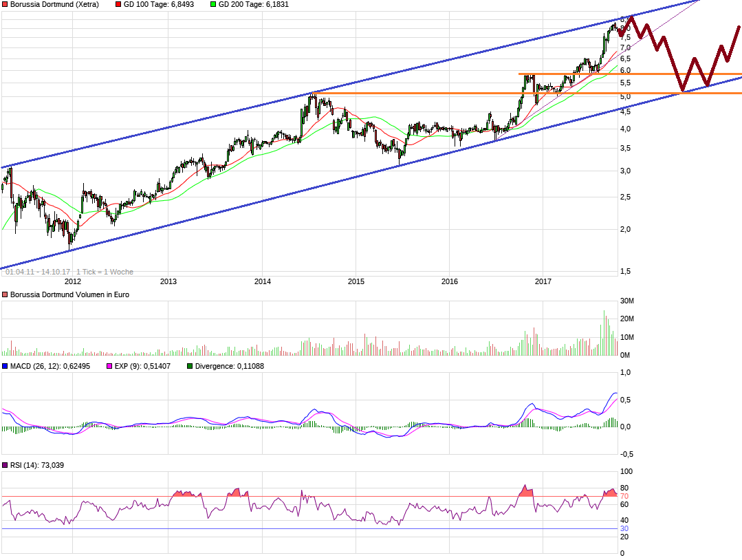The image size is (742, 560).
Task: Click the 40 label on RSI axis
Action: point(624,521)
